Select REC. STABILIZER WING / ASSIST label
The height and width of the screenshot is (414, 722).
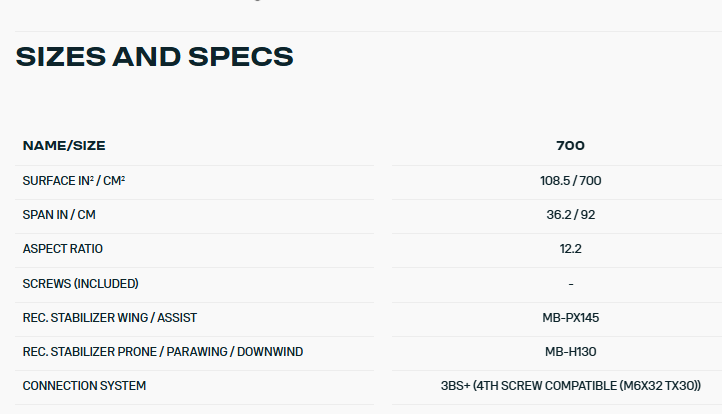click(110, 318)
